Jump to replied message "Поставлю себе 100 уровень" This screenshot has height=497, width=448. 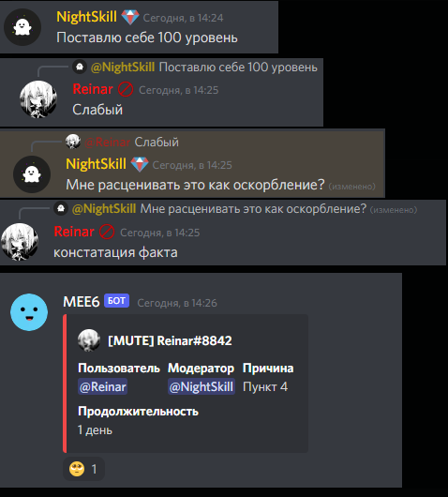(x=238, y=68)
